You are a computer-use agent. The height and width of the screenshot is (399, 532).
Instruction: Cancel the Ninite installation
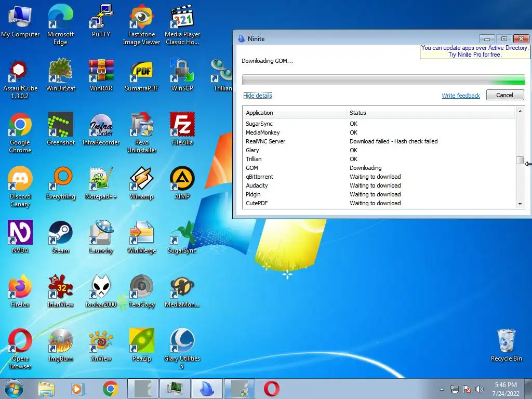point(505,95)
